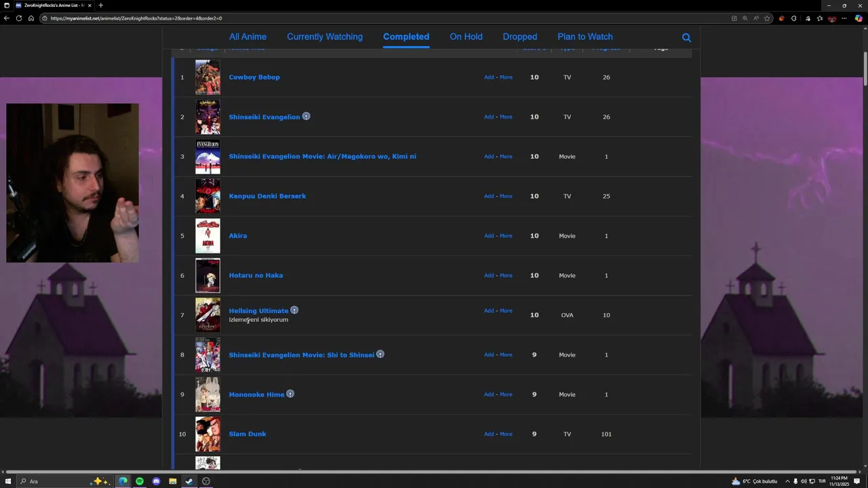
Task: Open a new browser tab with the plus button
Action: click(100, 5)
